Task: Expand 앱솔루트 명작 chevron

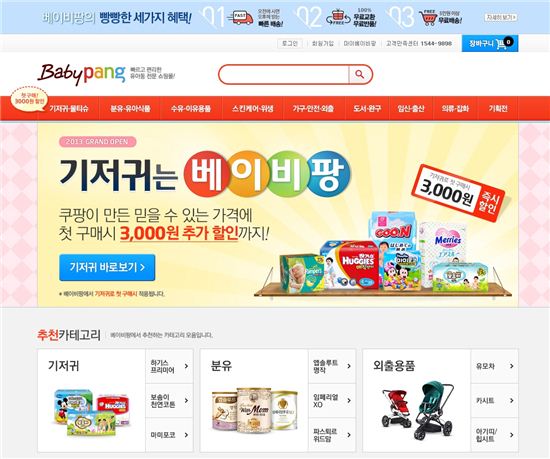Action: tap(349, 366)
